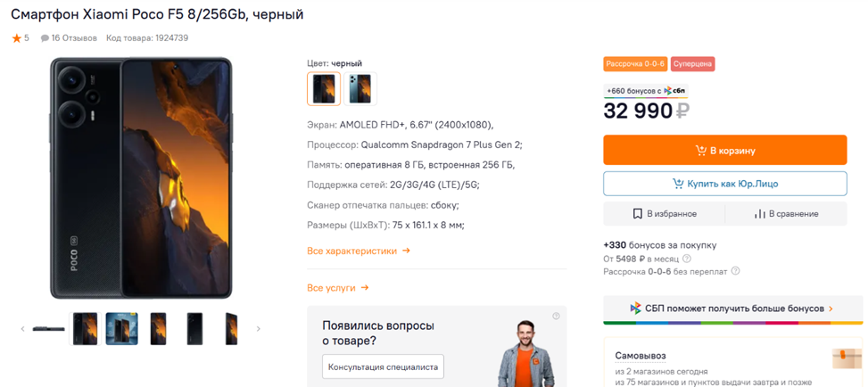The width and height of the screenshot is (868, 387).
Task: Click the orange rating star icon
Action: (16, 38)
